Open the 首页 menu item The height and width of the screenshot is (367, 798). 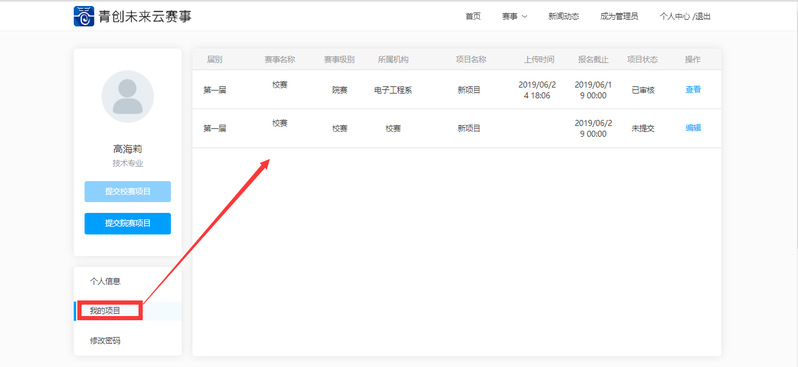473,16
